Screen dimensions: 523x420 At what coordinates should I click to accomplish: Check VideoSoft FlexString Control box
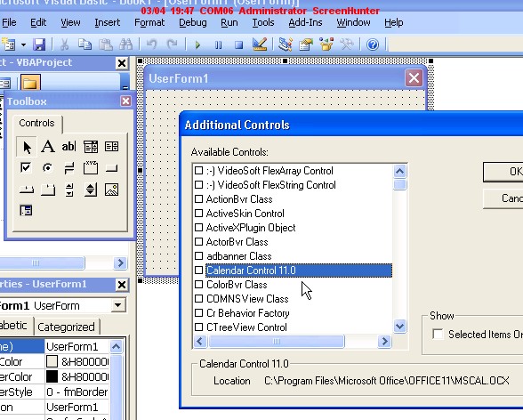pos(199,185)
